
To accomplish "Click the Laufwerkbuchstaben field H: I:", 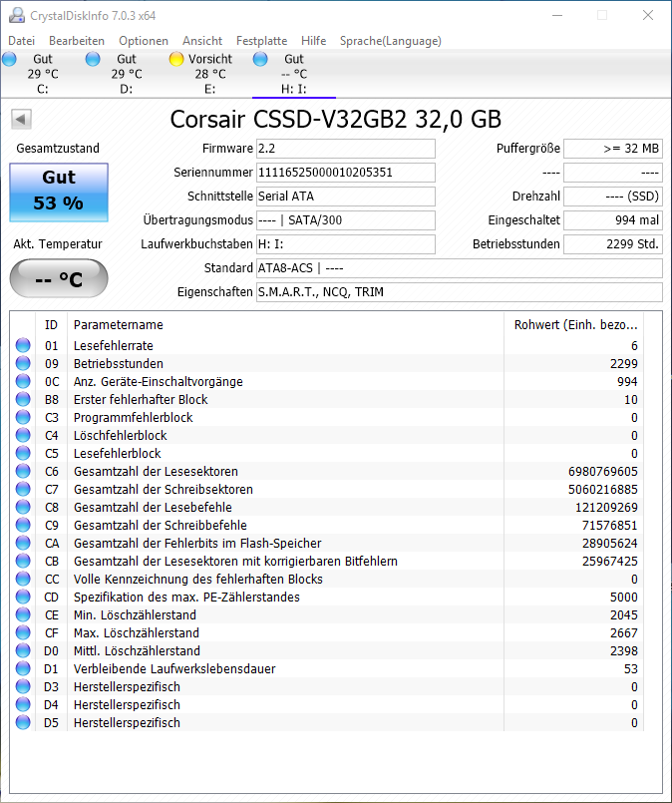I will tap(345, 244).
